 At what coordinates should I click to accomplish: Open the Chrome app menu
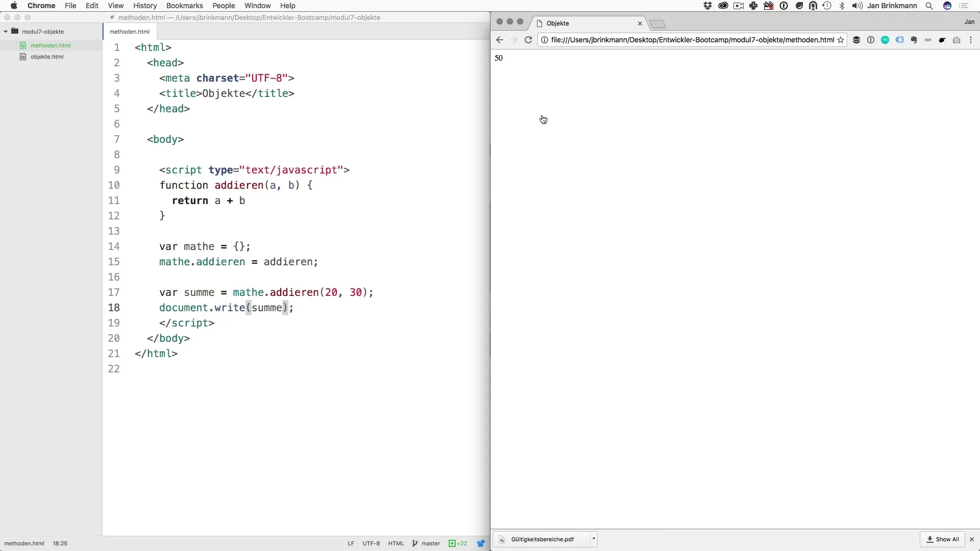pyautogui.click(x=41, y=6)
